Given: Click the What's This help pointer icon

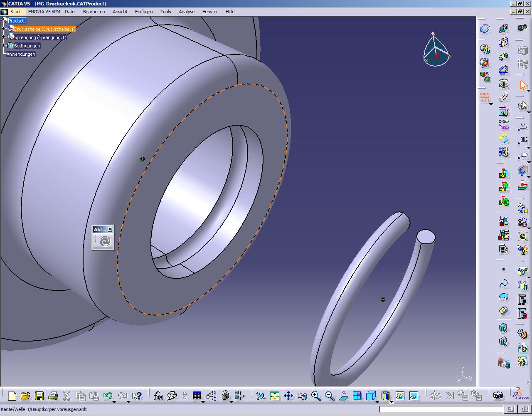Looking at the screenshot, I should click(137, 396).
